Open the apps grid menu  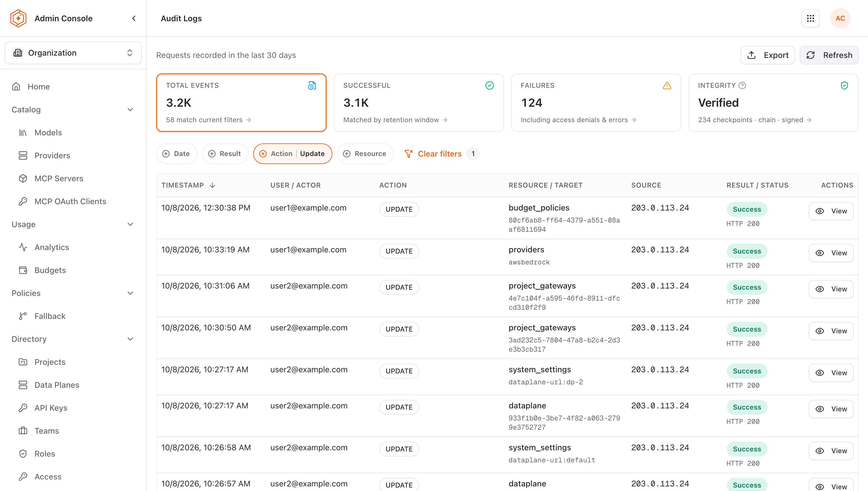pos(810,18)
